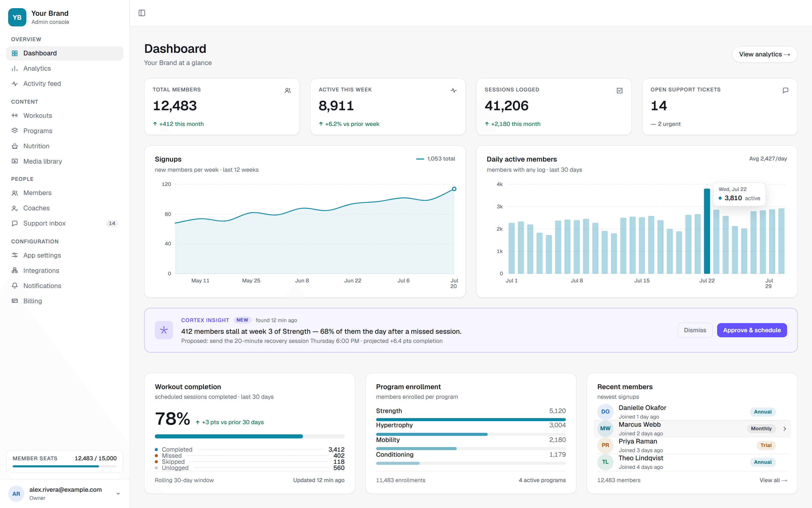The image size is (812, 508).
Task: Select Danielle Okafor in recent members
Action: coord(692,412)
